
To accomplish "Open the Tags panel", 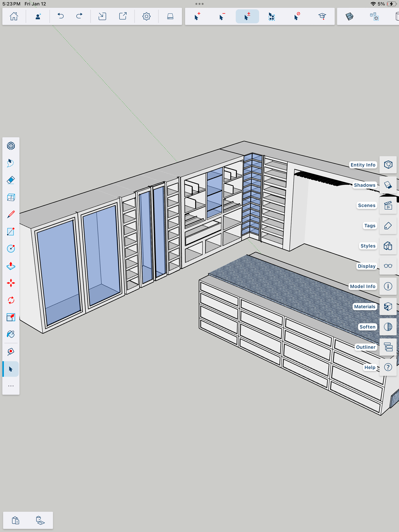I will point(388,226).
